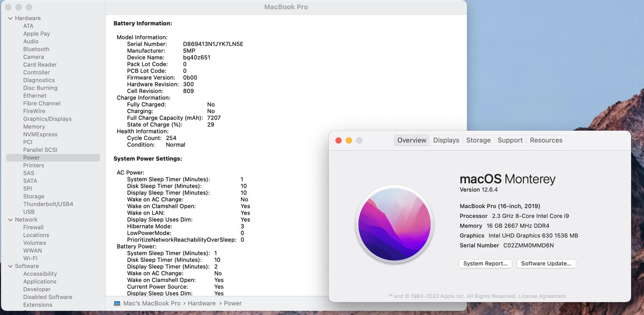Click the Mac icon in the breadcrumb bar
Screen dimensions: 644x315
click(x=117, y=303)
